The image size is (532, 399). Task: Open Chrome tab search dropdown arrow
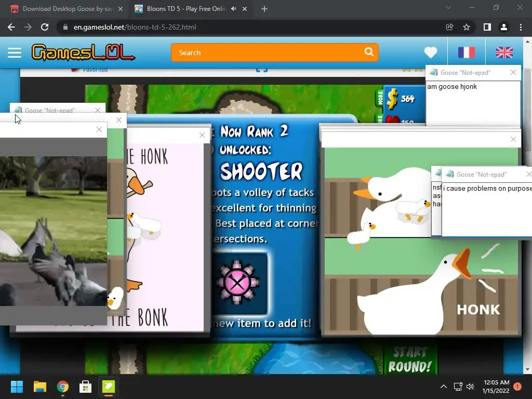point(448,7)
